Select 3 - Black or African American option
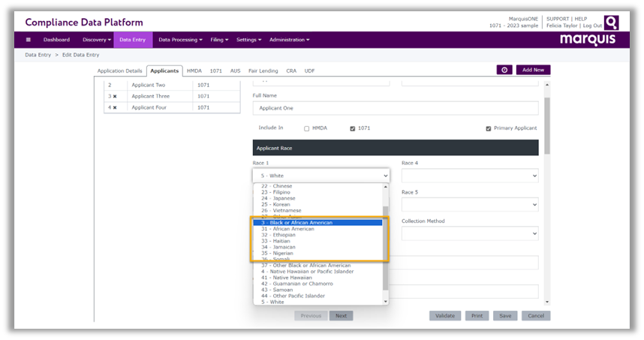This screenshot has width=644, height=340. click(x=319, y=223)
